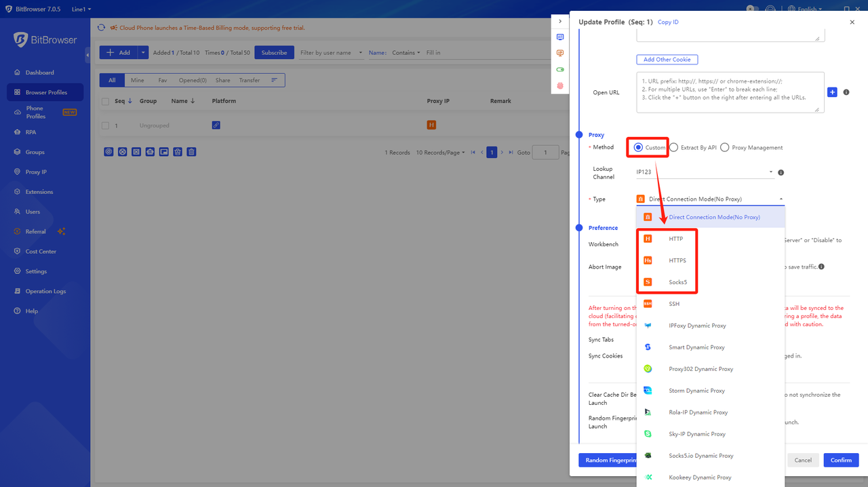The height and width of the screenshot is (487, 868).
Task: Click the Subscribe button
Action: coord(274,52)
